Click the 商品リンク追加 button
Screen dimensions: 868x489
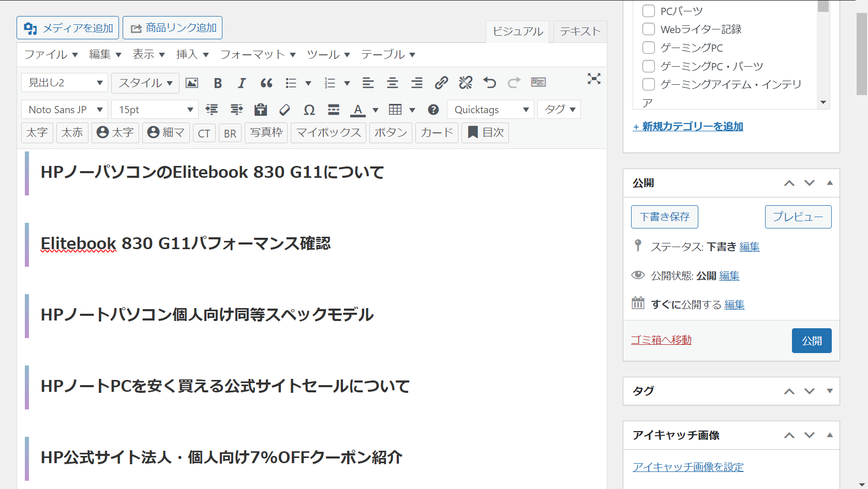coord(173,28)
